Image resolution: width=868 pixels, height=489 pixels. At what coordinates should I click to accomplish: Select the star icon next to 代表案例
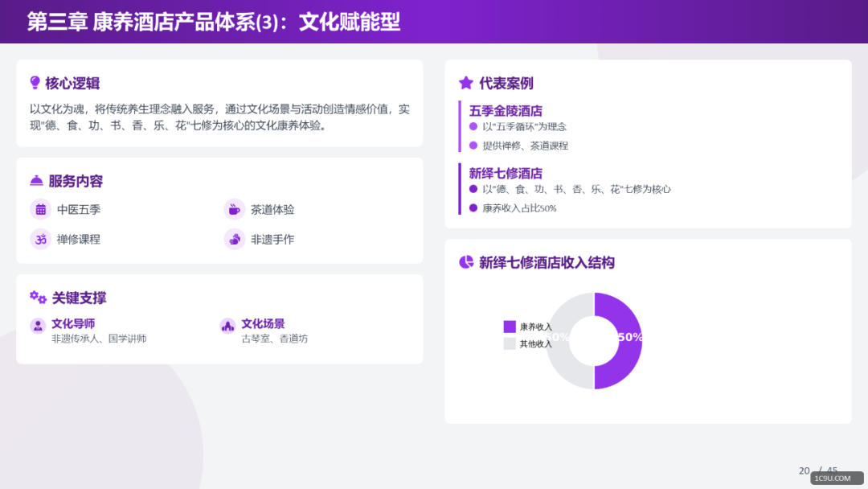tap(465, 82)
